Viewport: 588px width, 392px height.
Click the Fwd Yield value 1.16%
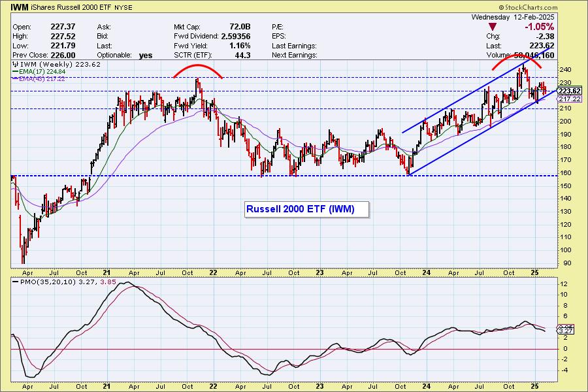coord(240,46)
